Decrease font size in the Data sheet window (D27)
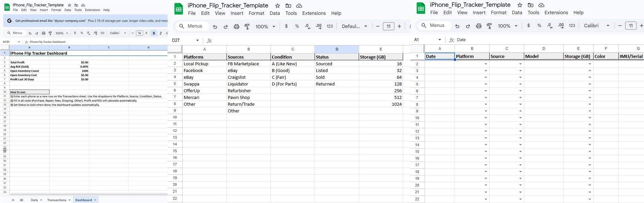The width and height of the screenshot is (644, 203). [x=378, y=26]
